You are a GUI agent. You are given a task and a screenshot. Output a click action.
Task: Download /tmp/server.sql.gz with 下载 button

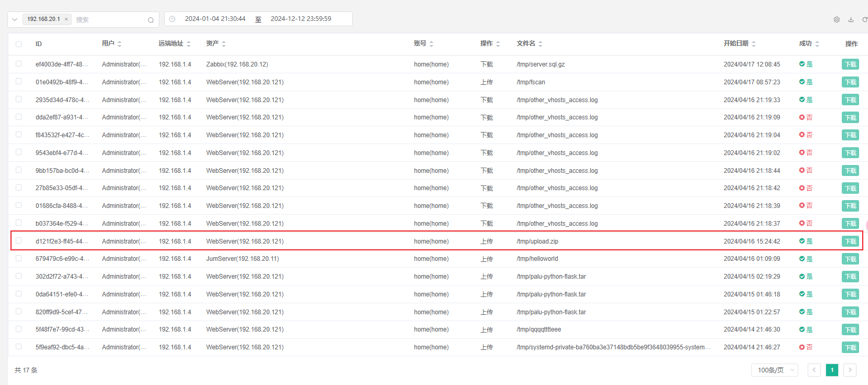(x=850, y=64)
